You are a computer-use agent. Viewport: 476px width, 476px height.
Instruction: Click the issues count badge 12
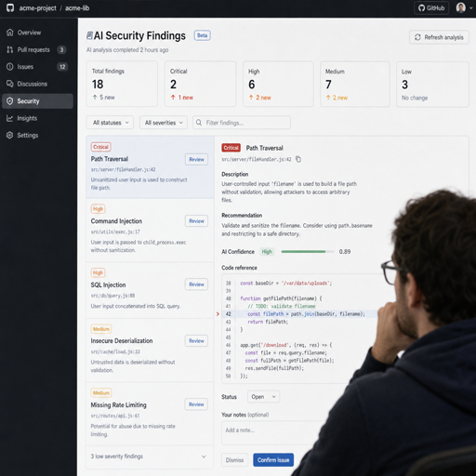pos(62,67)
